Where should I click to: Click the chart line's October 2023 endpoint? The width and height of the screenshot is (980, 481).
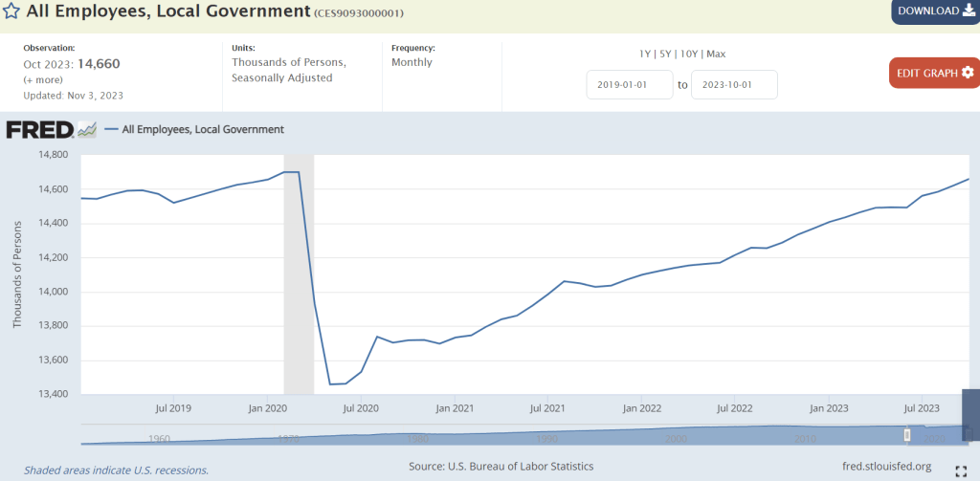pyautogui.click(x=969, y=179)
